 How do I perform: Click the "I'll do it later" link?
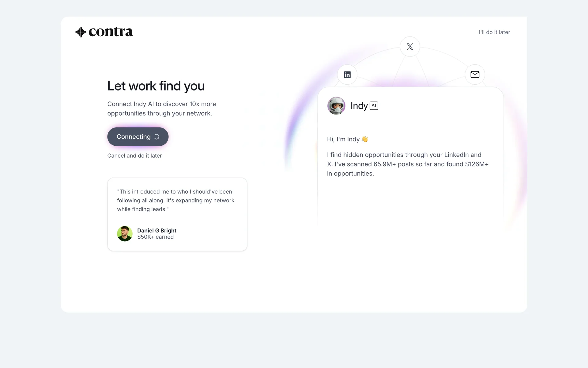point(494,32)
